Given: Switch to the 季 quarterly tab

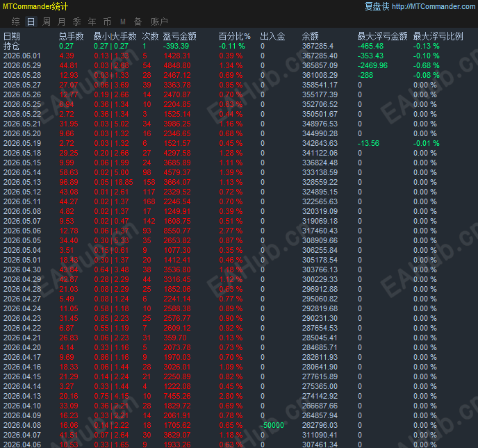Looking at the screenshot, I should [x=77, y=22].
